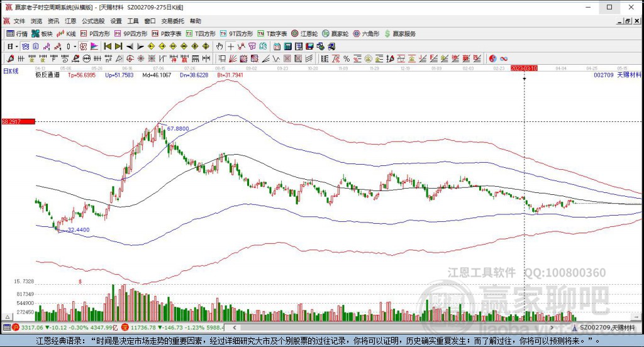Image resolution: width=644 pixels, height=347 pixels.
Task: Select the red 2023-03-10 date marker
Action: 524,68
